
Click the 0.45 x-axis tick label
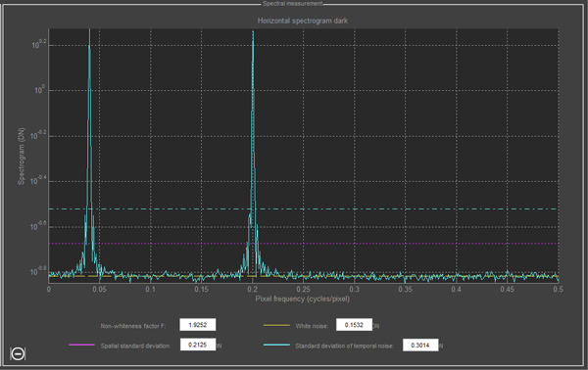coord(507,289)
